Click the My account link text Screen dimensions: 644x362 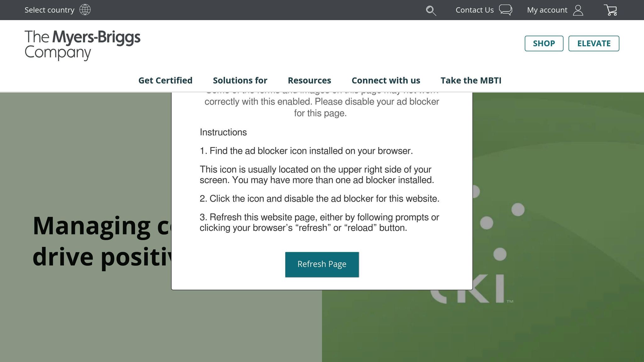tap(547, 10)
